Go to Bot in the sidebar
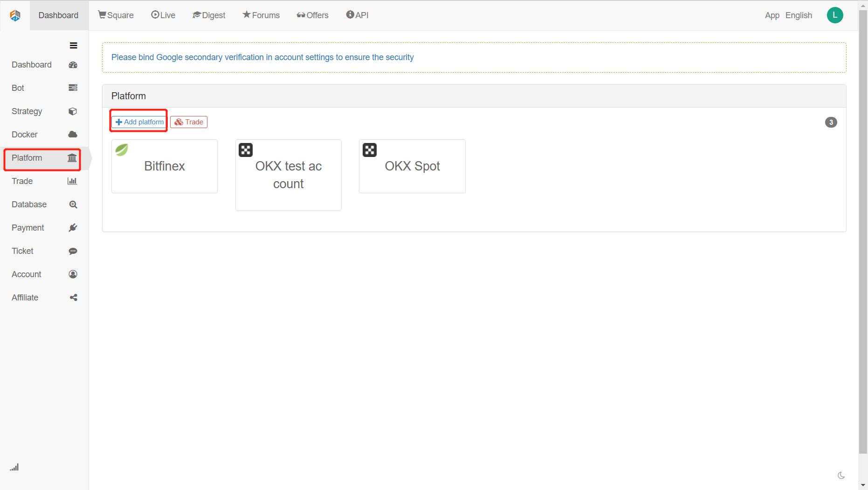 44,88
